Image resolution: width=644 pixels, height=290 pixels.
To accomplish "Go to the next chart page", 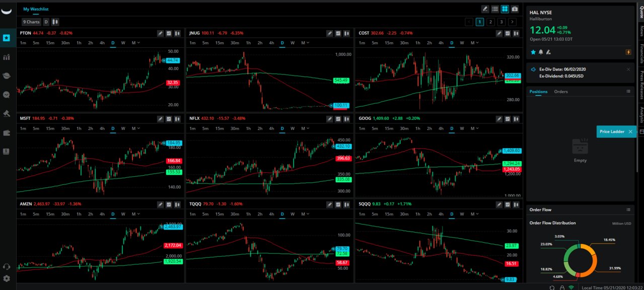I will [x=513, y=22].
